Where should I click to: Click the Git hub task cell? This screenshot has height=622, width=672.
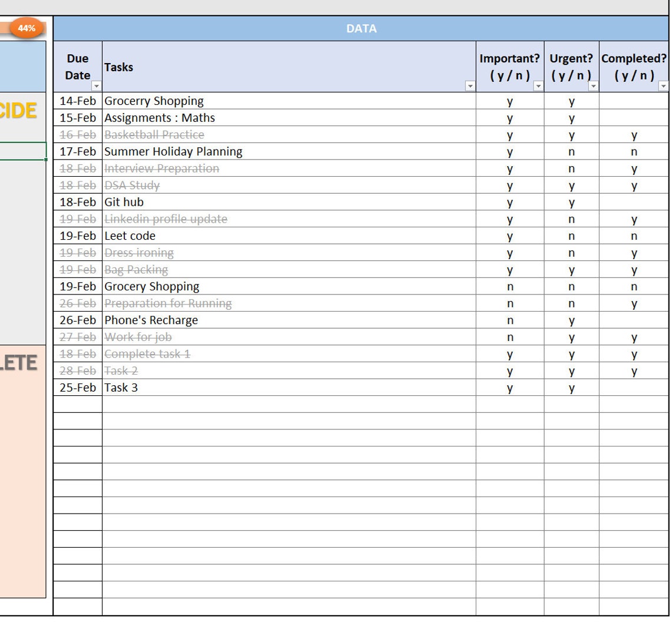[x=124, y=202]
